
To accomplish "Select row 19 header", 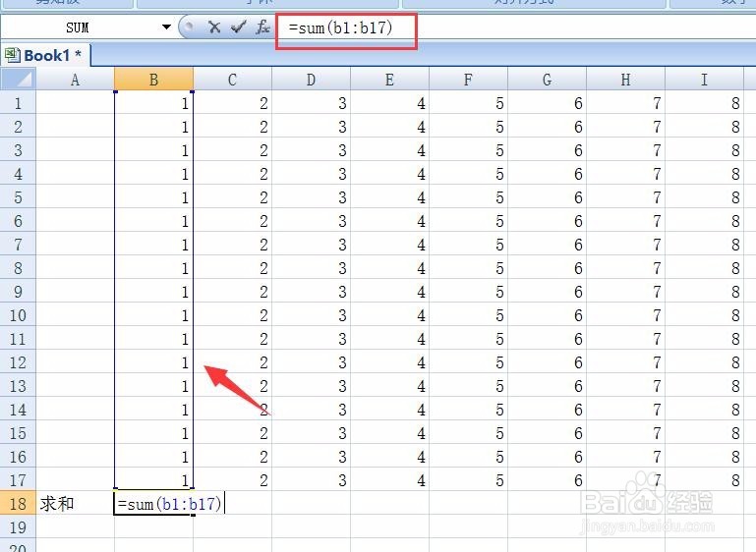I will click(x=19, y=527).
